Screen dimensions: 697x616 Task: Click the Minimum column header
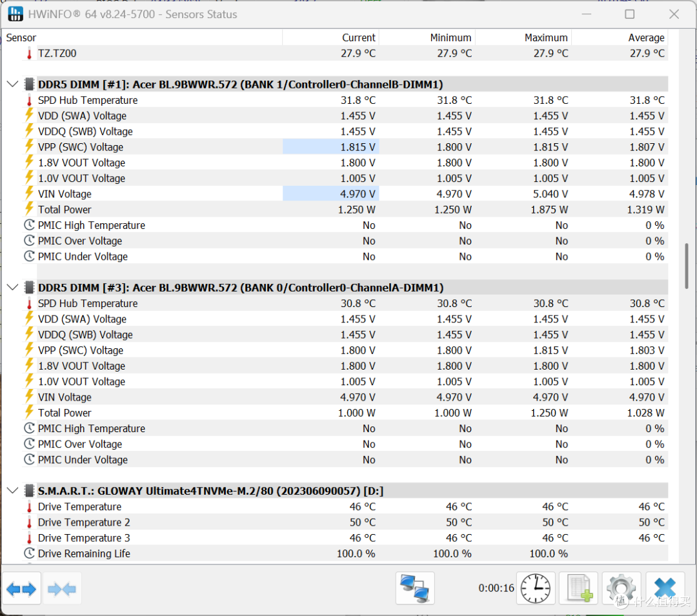coord(427,38)
